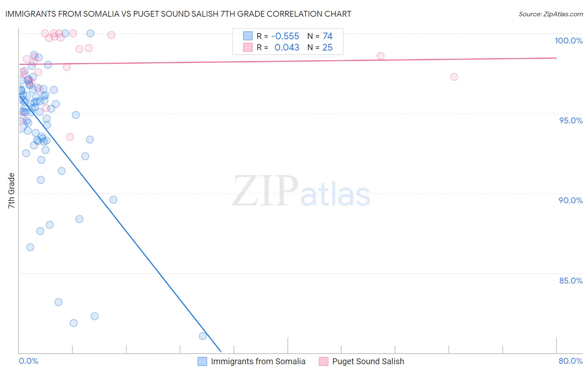Click the pink swatch beside R = 0.043
This screenshot has width=588, height=373.
coord(248,47)
